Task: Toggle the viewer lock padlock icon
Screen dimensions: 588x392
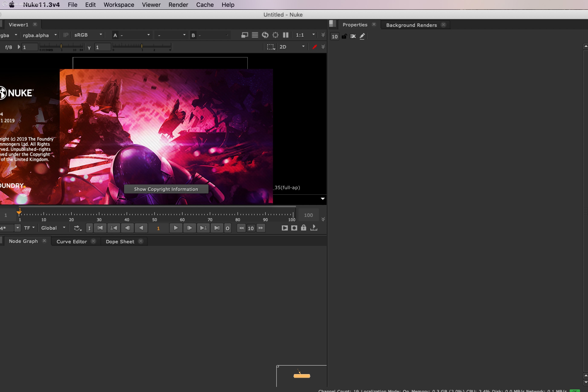Action: pos(303,228)
